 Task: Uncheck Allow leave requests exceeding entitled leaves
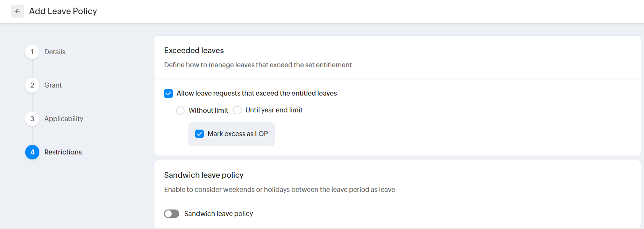(x=169, y=94)
